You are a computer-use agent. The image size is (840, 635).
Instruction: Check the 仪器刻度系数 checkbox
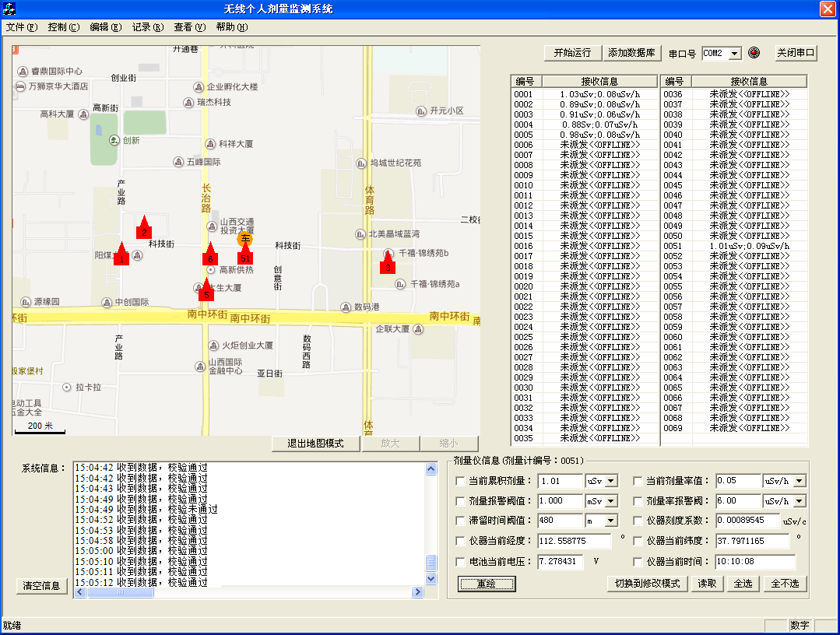click(638, 521)
